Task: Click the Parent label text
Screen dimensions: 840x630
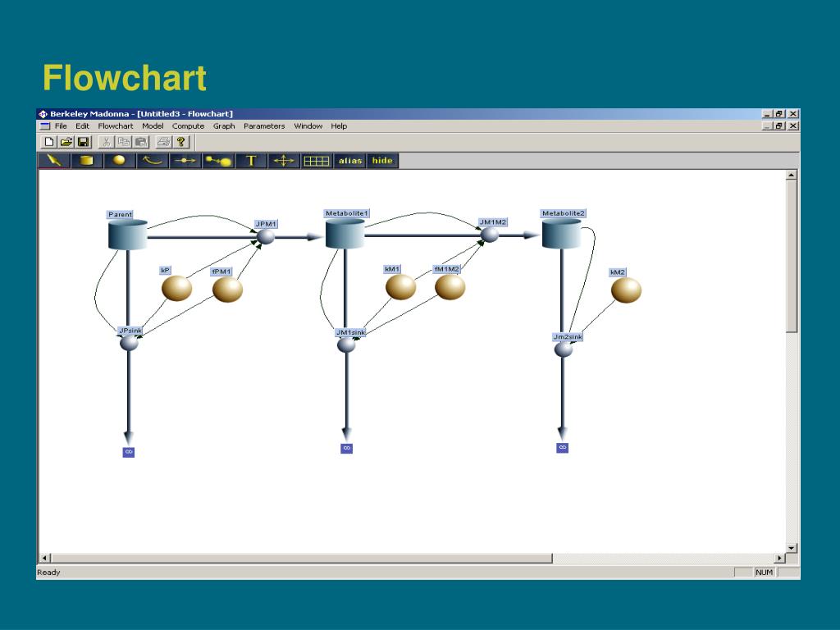Action: pyautogui.click(x=120, y=214)
